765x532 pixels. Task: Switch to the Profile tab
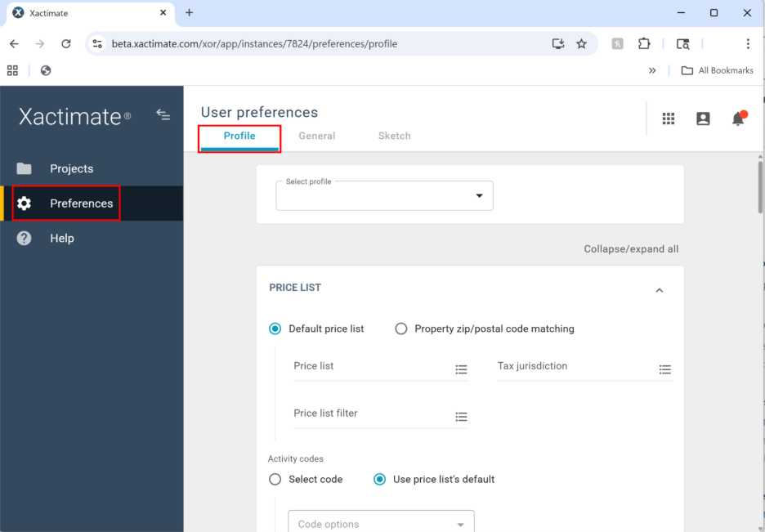click(239, 136)
